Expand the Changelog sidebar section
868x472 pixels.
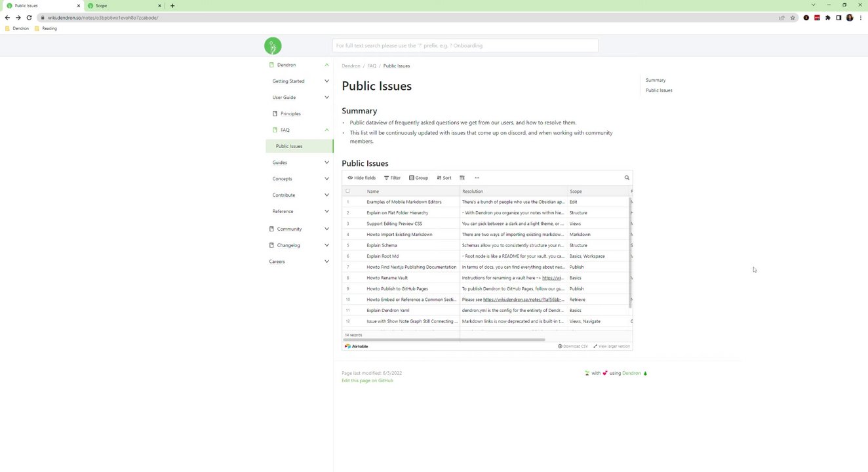point(326,245)
